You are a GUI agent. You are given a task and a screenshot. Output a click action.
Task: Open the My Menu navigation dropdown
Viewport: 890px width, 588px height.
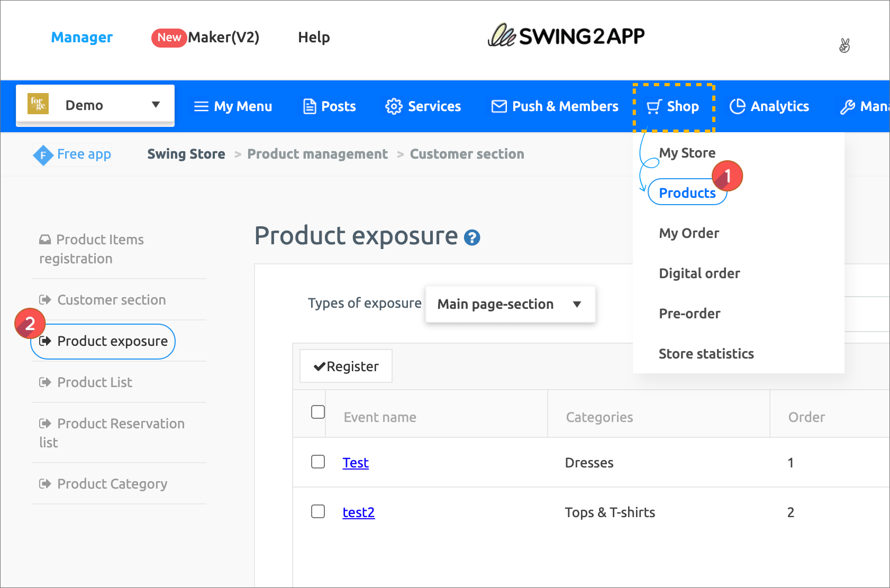click(x=233, y=106)
